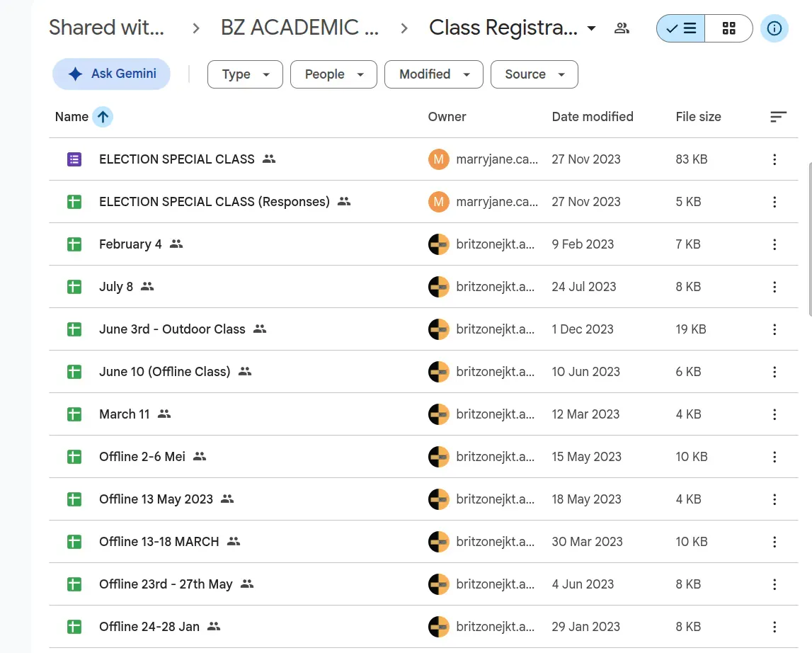Image resolution: width=812 pixels, height=653 pixels.
Task: Click the purple Forms icon of ELECTION SPECIAL CLASS
Action: tap(74, 159)
